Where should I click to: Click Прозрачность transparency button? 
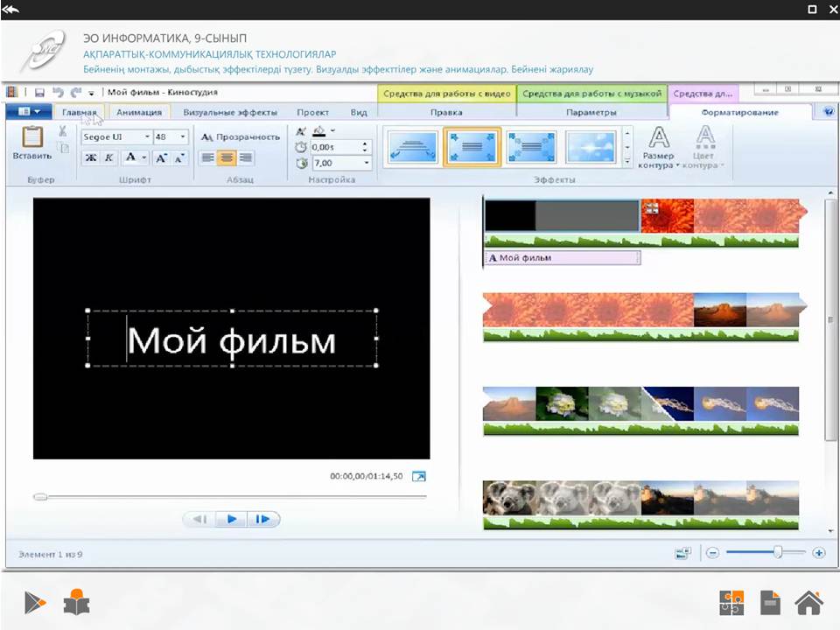coord(241,137)
